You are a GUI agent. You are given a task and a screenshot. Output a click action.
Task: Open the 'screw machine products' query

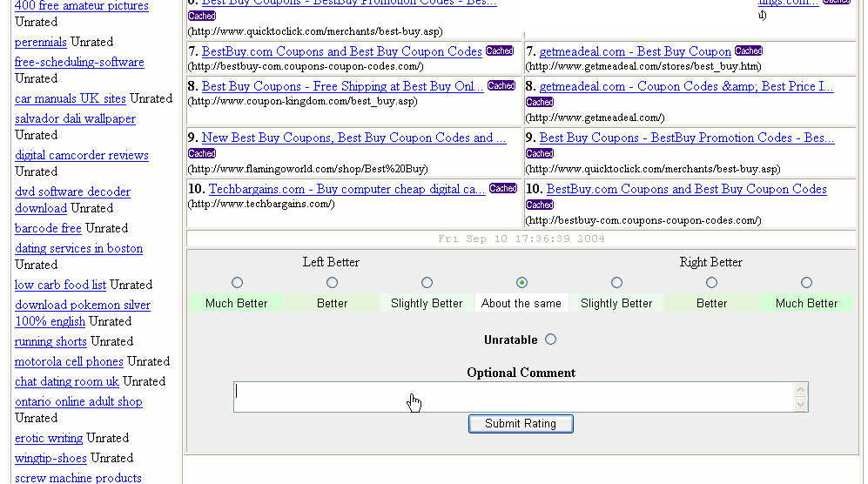(78, 478)
